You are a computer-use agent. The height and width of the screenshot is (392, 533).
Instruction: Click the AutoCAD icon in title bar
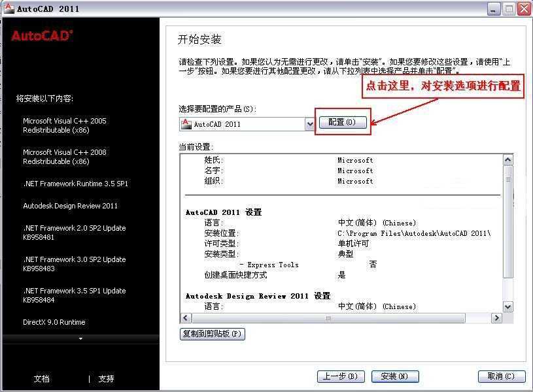coord(9,8)
